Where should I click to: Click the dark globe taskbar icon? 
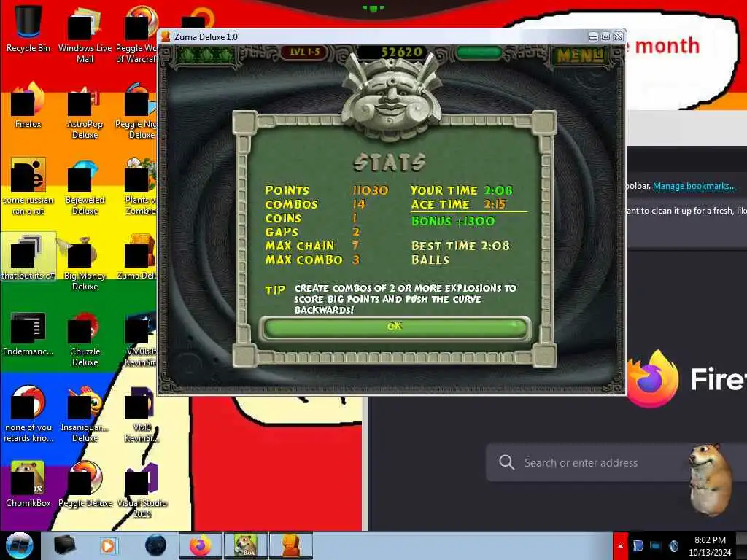(156, 545)
